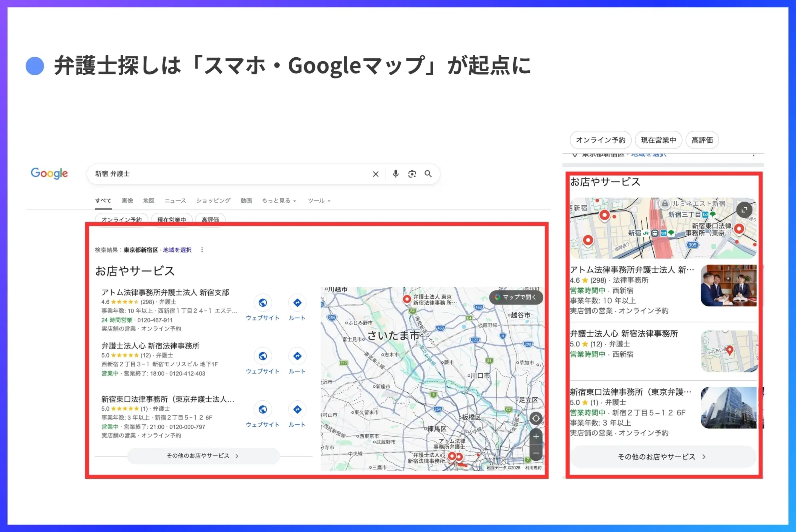Click the Google logo
This screenshot has height=532, width=796.
[x=49, y=173]
